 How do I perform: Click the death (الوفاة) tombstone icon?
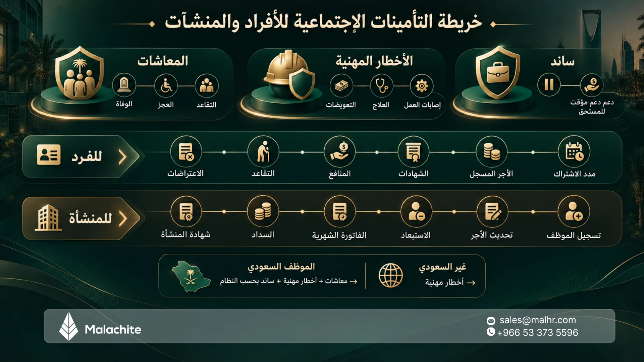coord(124,85)
